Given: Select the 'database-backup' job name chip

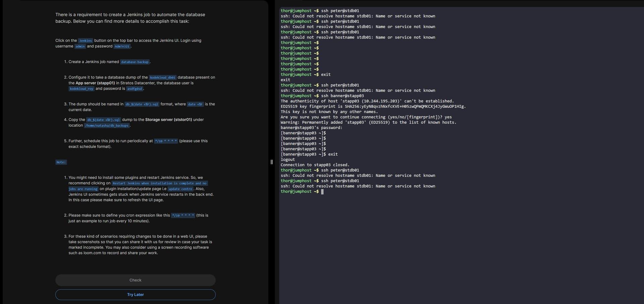Looking at the screenshot, I should point(135,62).
